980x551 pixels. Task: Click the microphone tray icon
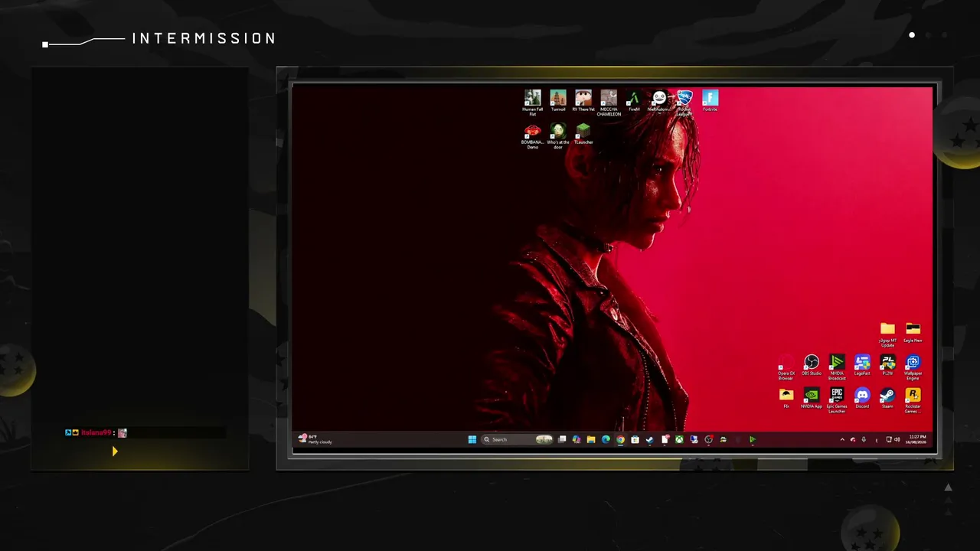click(x=864, y=440)
